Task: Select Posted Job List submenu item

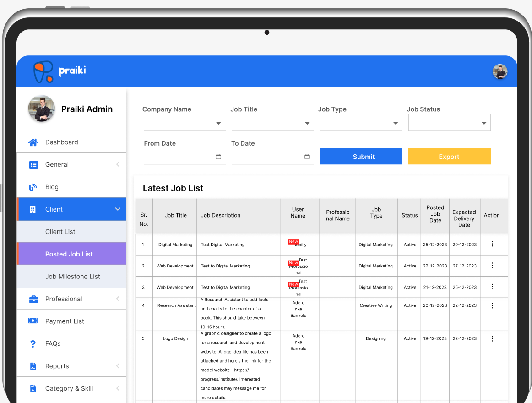Action: click(x=71, y=254)
